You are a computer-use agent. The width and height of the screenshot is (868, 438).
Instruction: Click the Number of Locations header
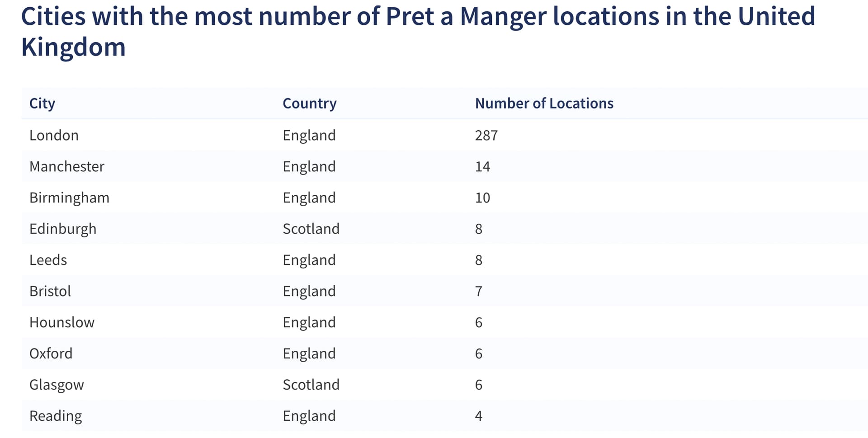(x=544, y=104)
